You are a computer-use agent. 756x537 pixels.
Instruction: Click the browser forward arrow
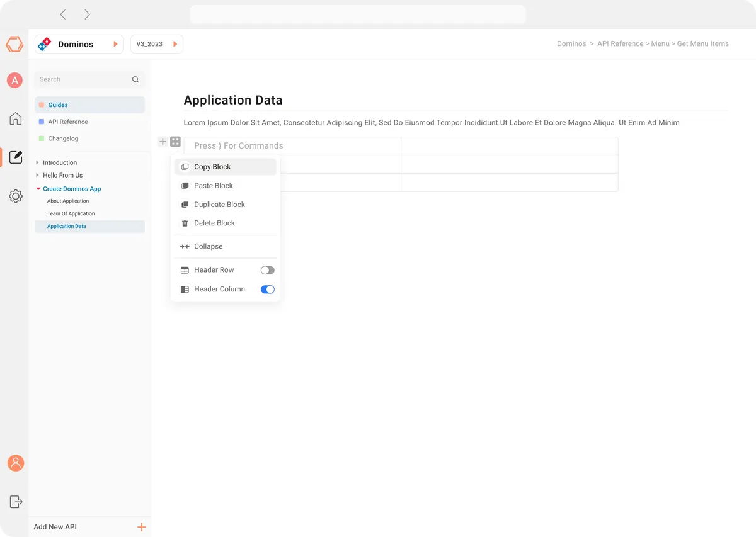click(87, 14)
